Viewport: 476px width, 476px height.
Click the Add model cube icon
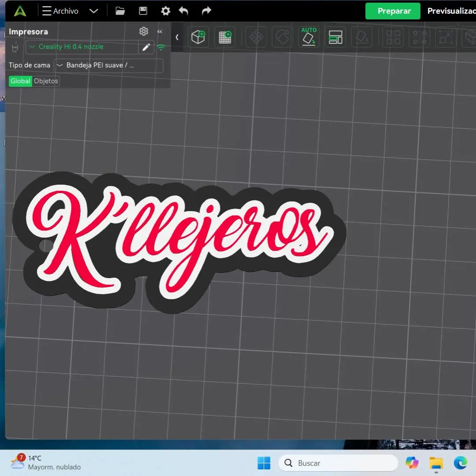click(x=198, y=37)
